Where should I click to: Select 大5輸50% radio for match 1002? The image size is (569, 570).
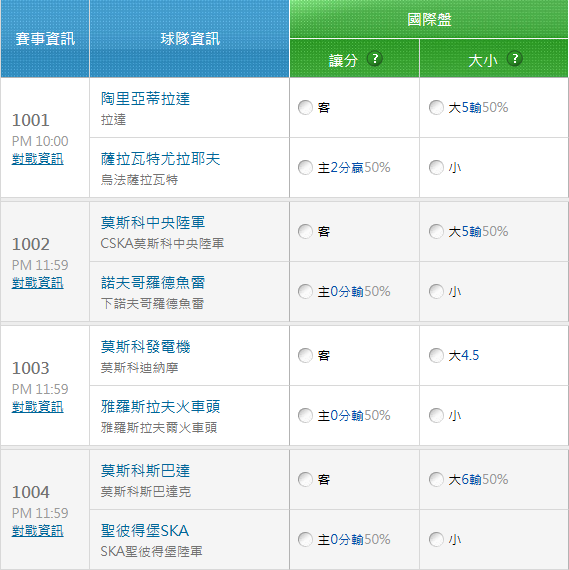point(436,232)
